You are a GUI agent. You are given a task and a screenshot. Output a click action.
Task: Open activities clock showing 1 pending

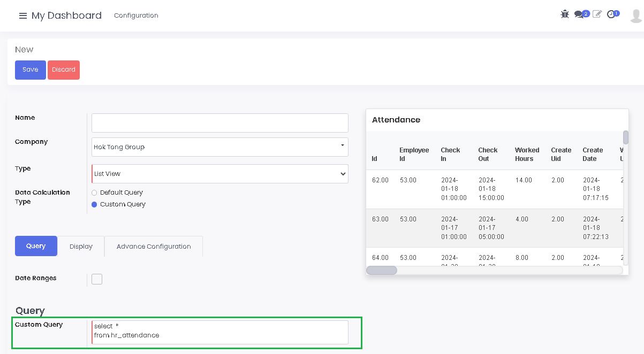coord(611,14)
